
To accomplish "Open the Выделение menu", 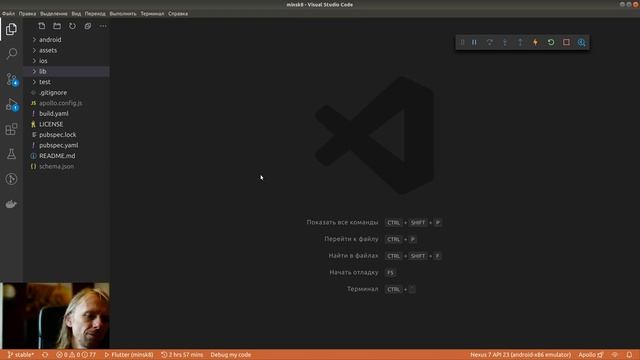I will tap(53, 13).
